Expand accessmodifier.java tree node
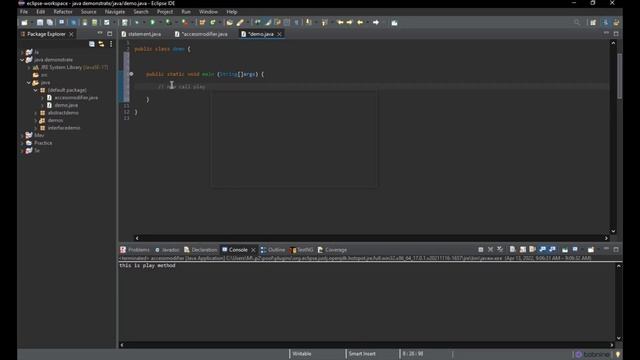The image size is (640, 360). pyautogui.click(x=42, y=98)
